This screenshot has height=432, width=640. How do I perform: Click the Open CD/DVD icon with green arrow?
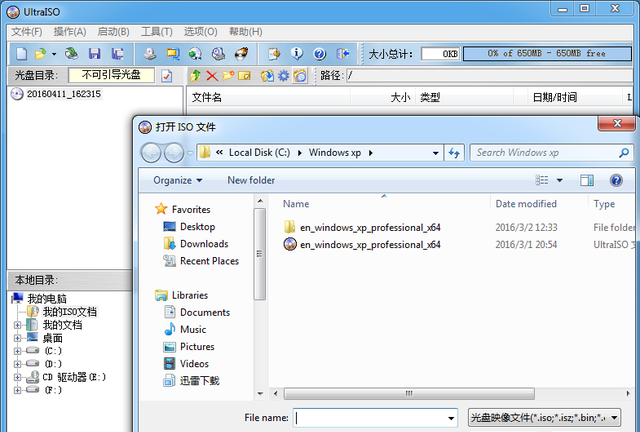pos(72,53)
